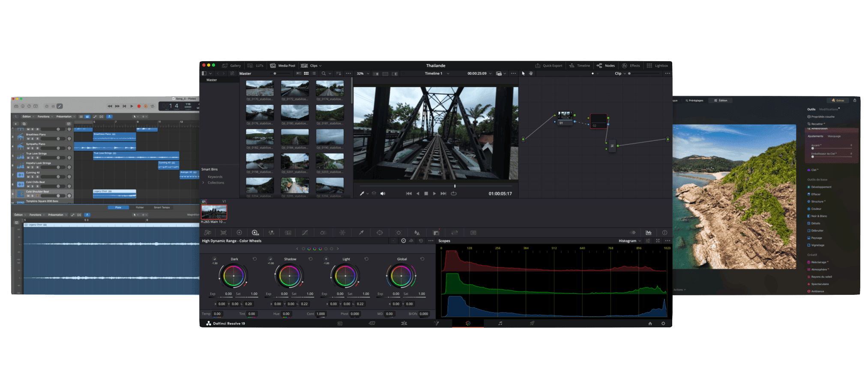868x392 pixels.
Task: Select node 02 in the node graph
Action: pos(599,121)
